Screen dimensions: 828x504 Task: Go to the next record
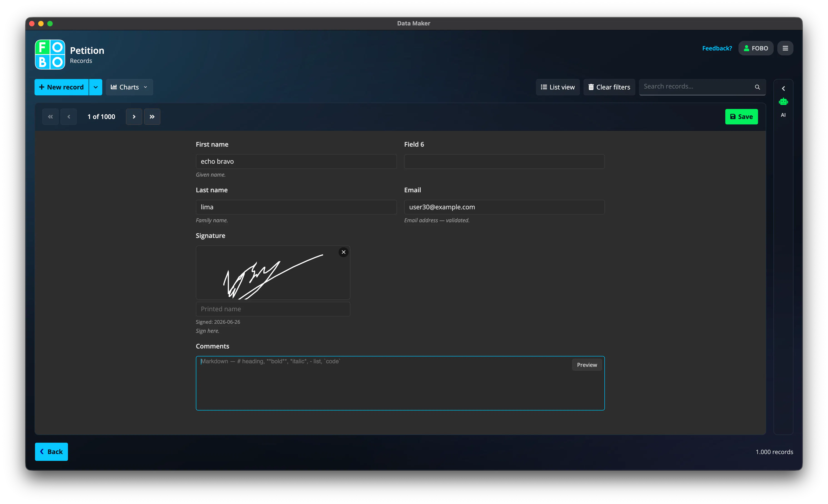click(x=134, y=116)
